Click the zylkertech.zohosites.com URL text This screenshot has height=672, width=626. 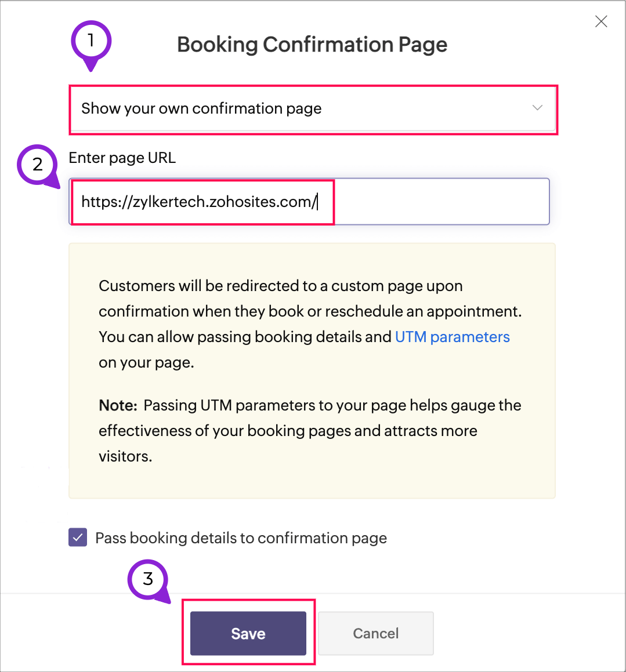(x=199, y=202)
